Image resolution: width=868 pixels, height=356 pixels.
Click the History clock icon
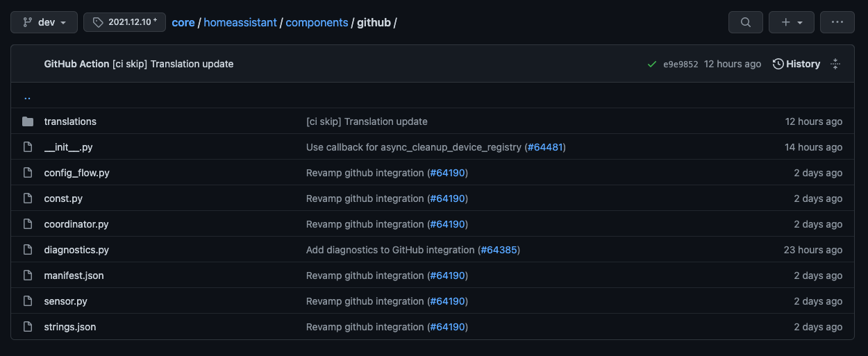pyautogui.click(x=778, y=64)
